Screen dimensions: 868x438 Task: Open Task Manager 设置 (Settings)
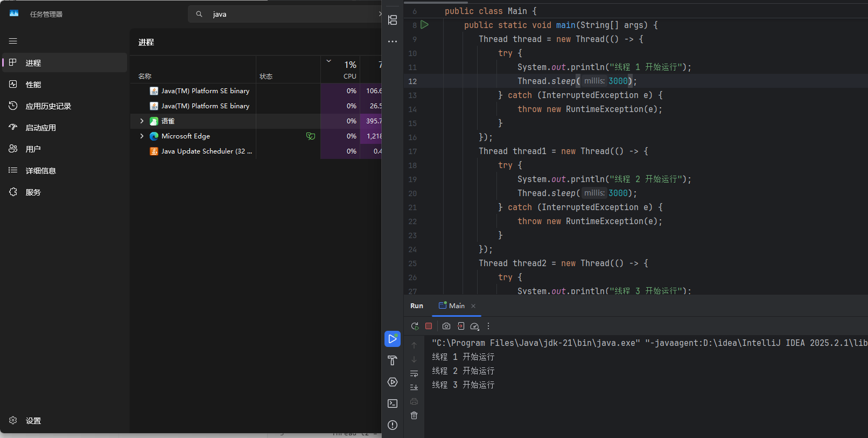[x=65, y=420]
